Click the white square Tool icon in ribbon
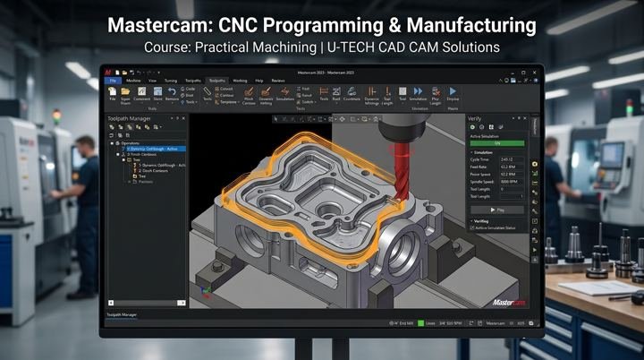The height and width of the screenshot is (360, 644). tap(402, 91)
